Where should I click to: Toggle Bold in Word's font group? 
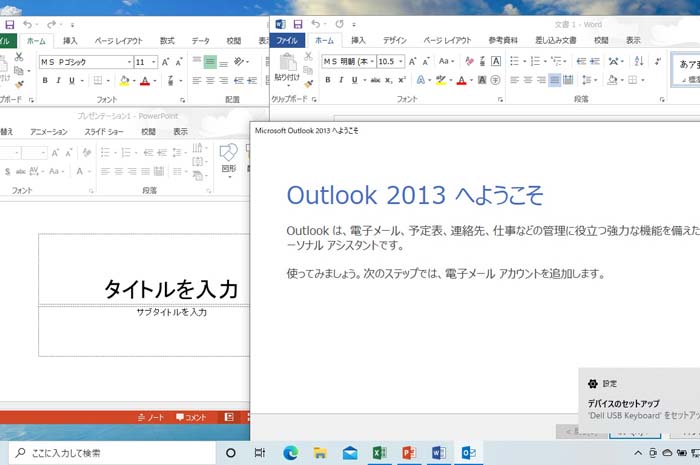328,80
